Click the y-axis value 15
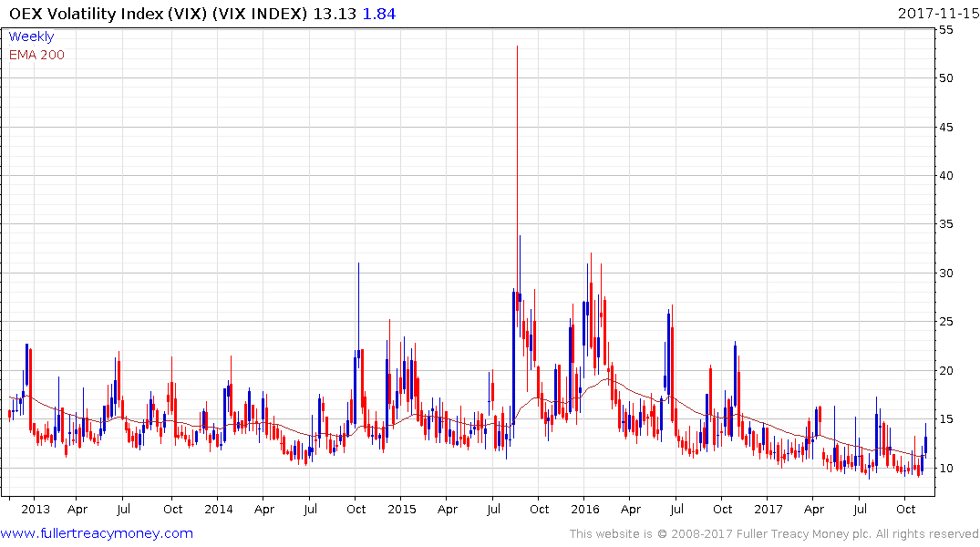980x547 pixels. click(945, 419)
